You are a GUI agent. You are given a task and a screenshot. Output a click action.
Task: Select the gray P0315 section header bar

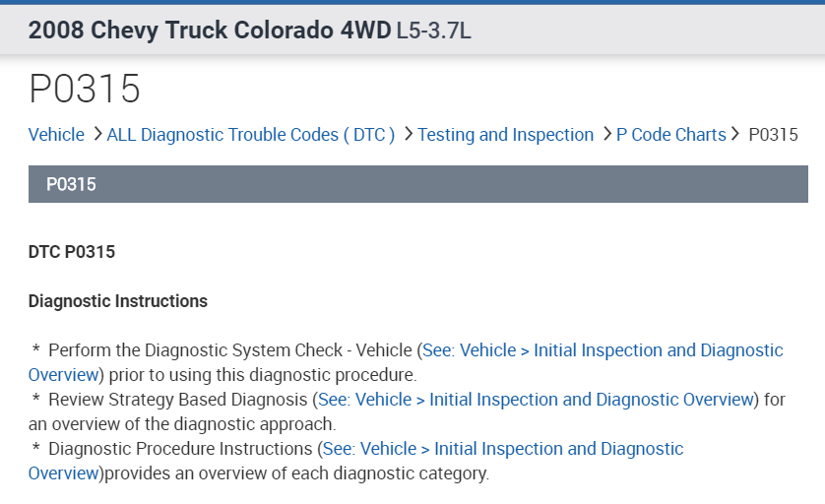click(x=417, y=183)
